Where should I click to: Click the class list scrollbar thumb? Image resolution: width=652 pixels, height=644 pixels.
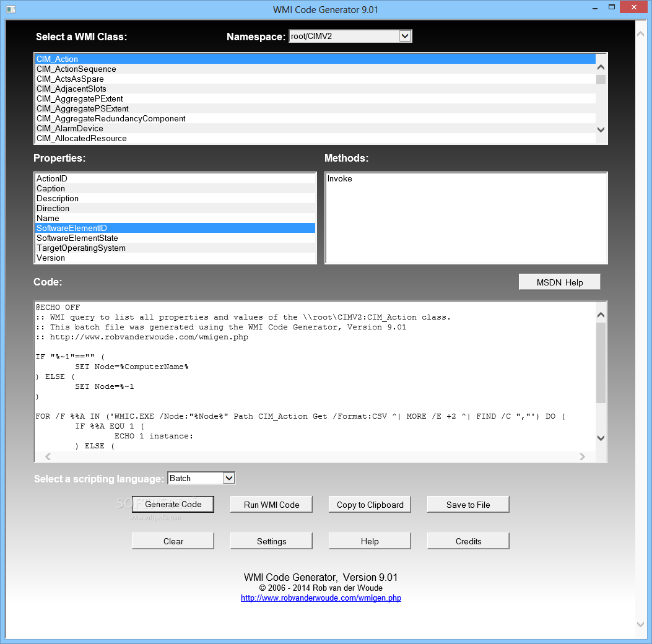click(601, 79)
